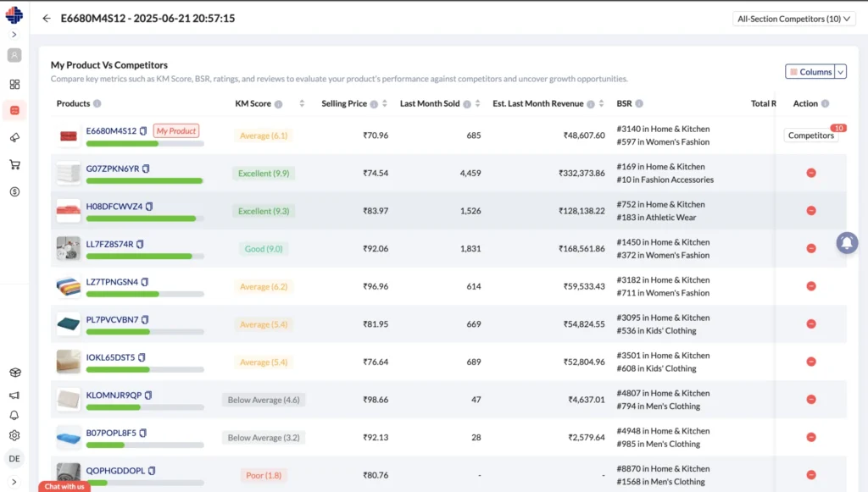Screen dimensions: 868x492
Task: Open product link G07ZPKN6YR
Action: point(113,169)
